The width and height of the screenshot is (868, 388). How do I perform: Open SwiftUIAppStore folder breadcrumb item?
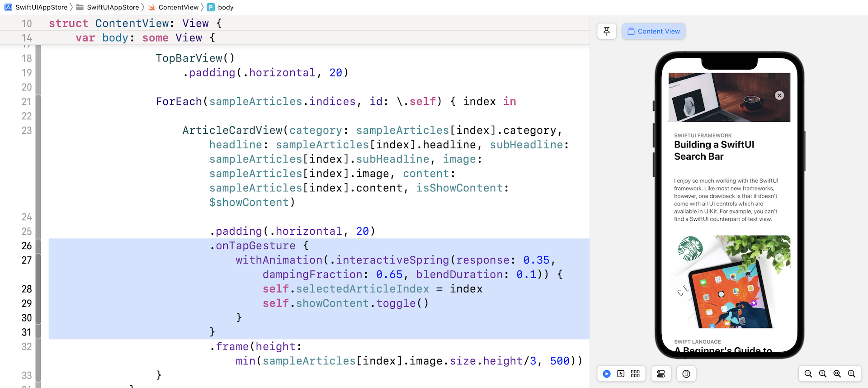pos(113,7)
